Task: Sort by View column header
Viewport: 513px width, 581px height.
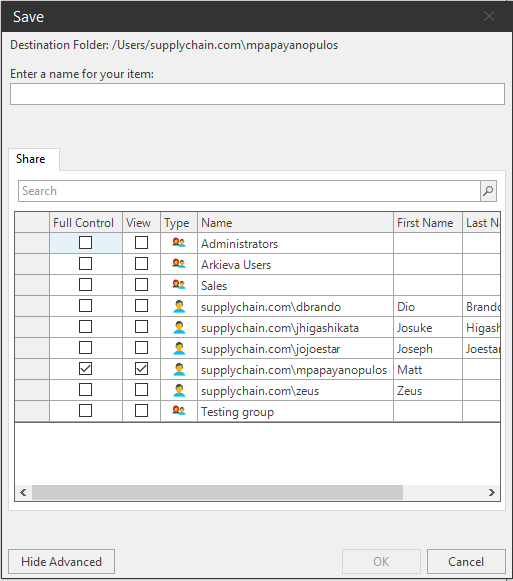Action: (x=141, y=222)
